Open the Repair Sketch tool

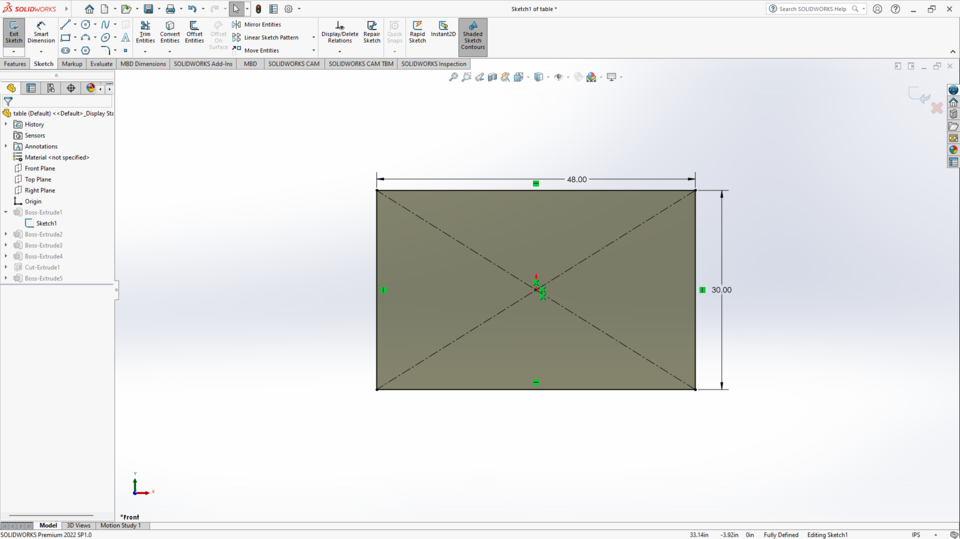(x=371, y=31)
